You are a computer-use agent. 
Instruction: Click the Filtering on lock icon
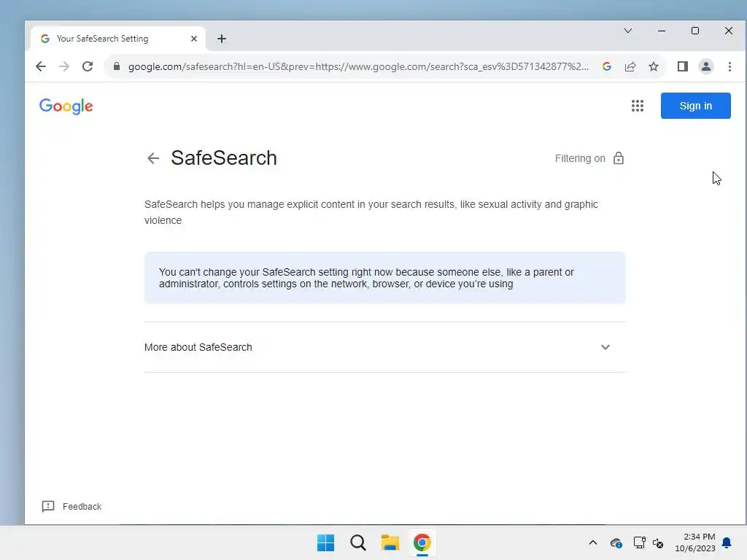(619, 158)
